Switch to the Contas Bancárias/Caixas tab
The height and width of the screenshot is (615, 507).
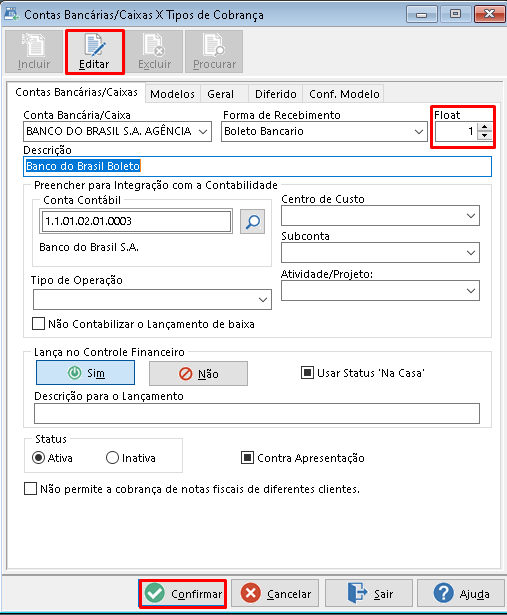point(76,92)
